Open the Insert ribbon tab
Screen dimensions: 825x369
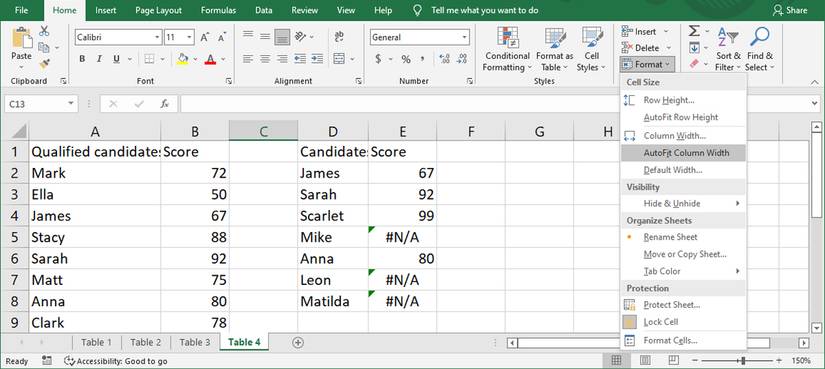coord(106,10)
